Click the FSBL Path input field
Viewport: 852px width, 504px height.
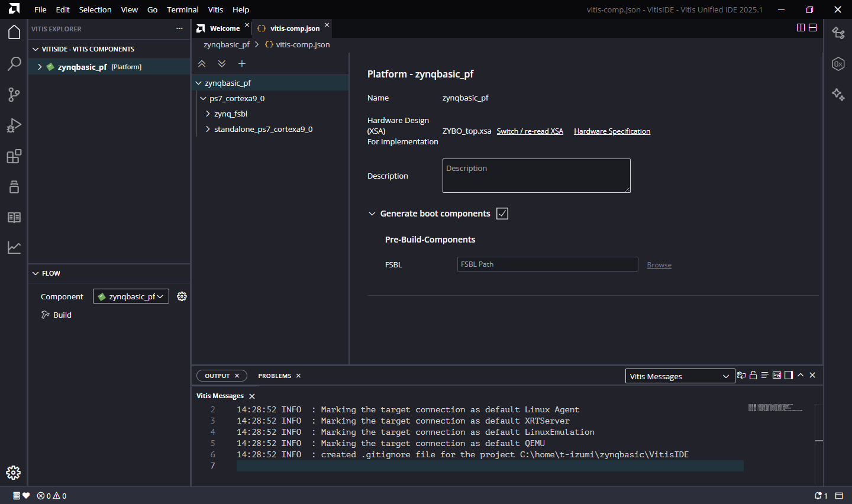pyautogui.click(x=547, y=264)
